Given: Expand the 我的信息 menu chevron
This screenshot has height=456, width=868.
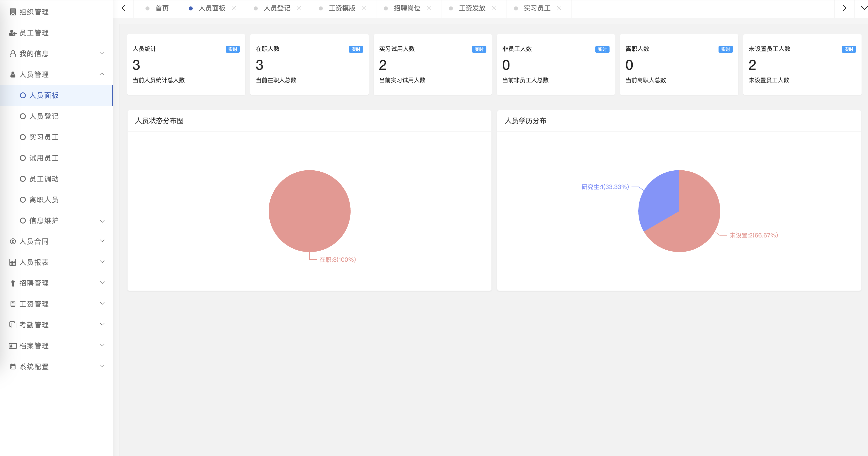Looking at the screenshot, I should [103, 53].
